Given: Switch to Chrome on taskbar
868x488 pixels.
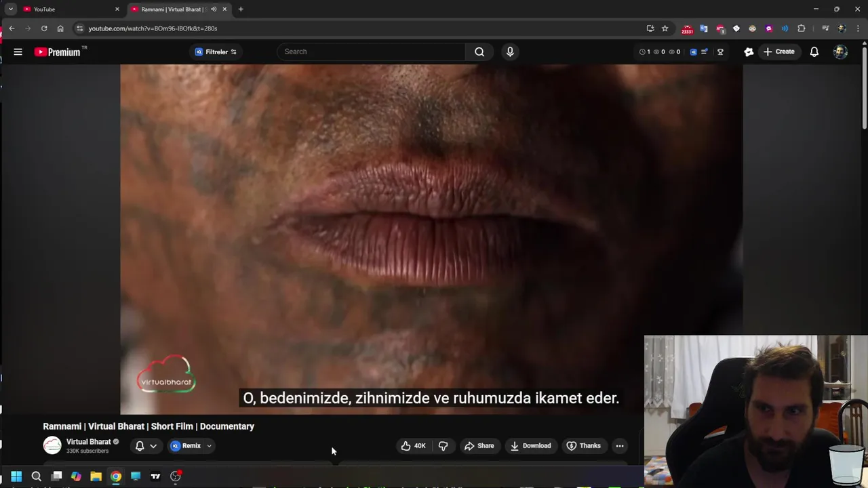Looking at the screenshot, I should (x=116, y=476).
